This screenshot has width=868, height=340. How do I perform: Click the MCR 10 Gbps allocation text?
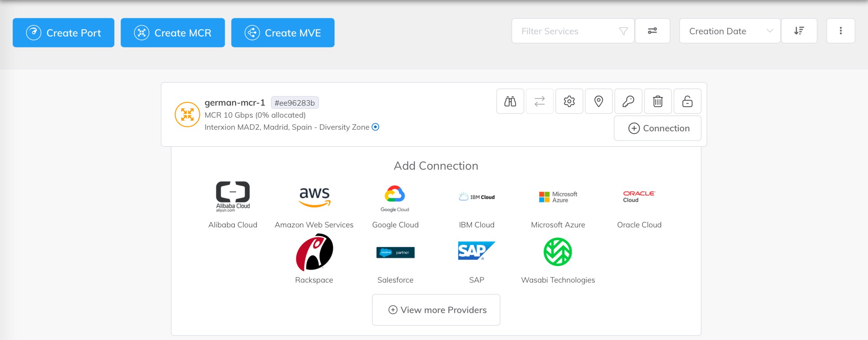[255, 115]
